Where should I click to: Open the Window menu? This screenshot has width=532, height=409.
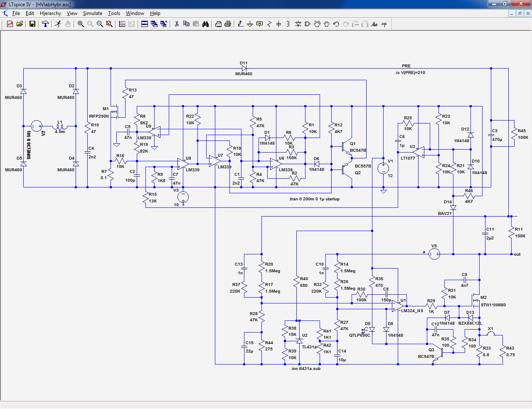point(135,13)
